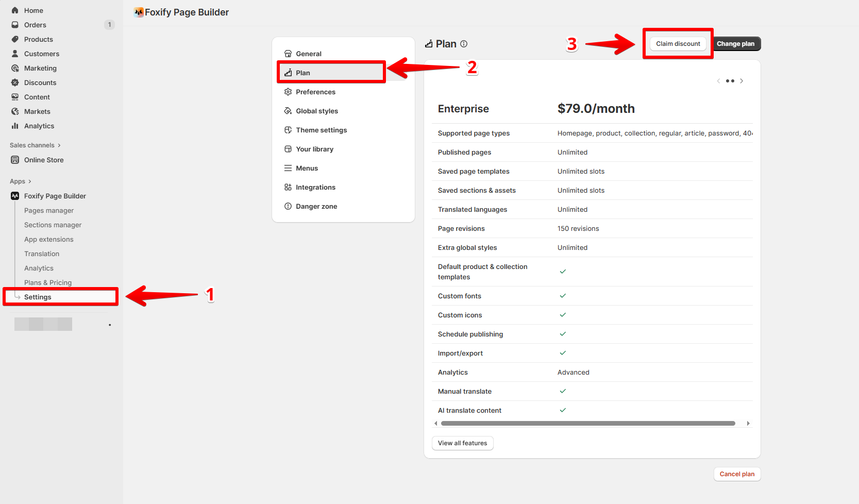Click the Cancel plan button
Viewport: 859px width, 504px height.
737,474
